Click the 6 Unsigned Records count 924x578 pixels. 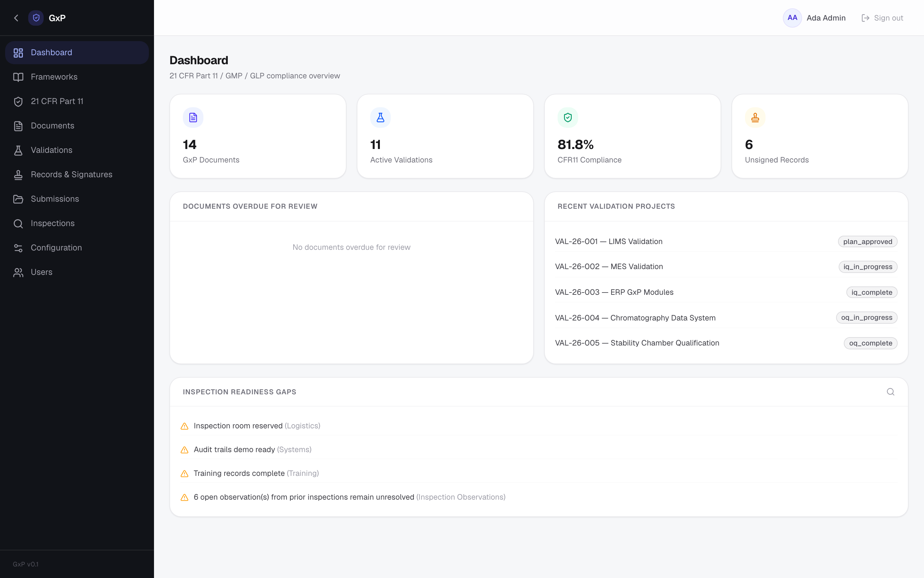click(749, 145)
